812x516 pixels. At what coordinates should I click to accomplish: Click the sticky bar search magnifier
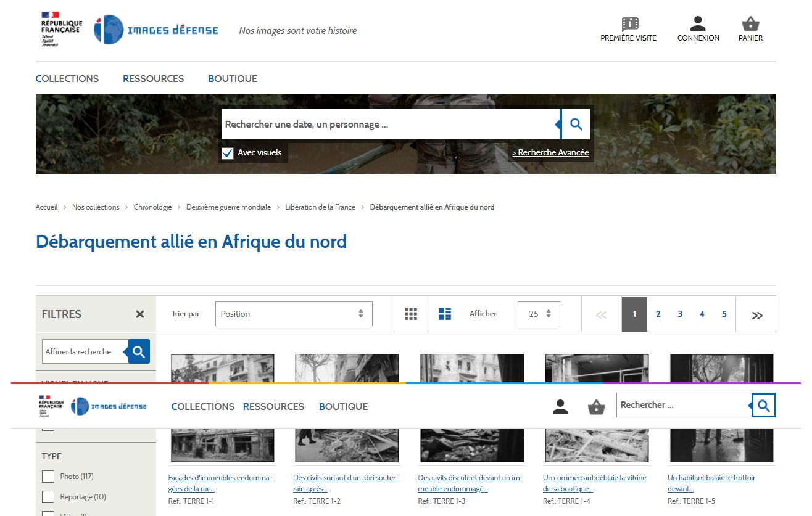(764, 405)
